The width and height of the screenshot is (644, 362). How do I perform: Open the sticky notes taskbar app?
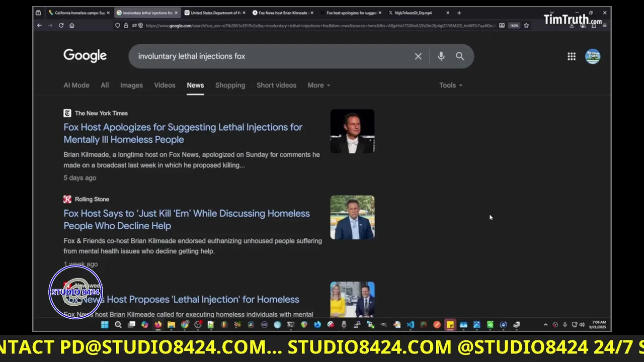(450, 325)
